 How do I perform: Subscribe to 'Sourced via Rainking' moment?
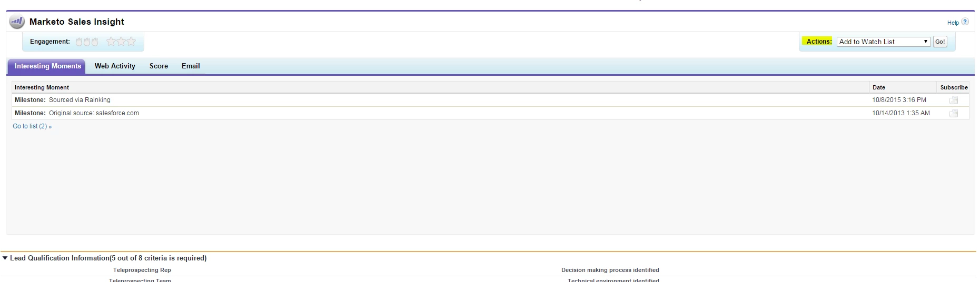953,100
